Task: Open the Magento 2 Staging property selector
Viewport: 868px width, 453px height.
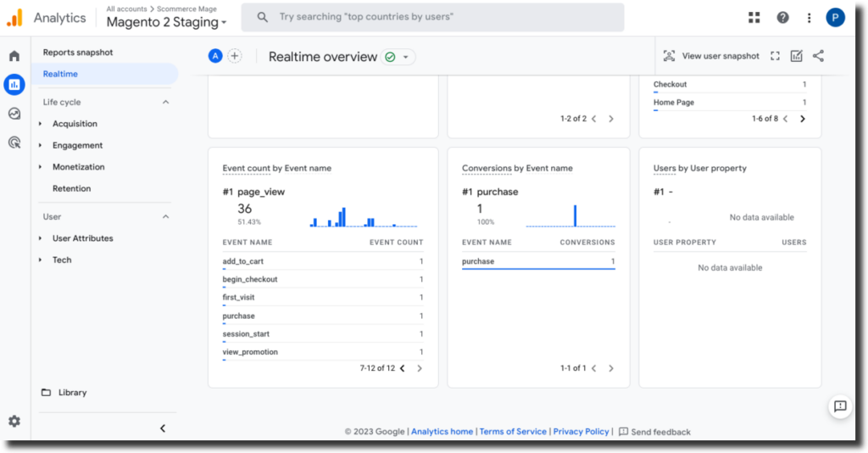Action: pos(166,22)
